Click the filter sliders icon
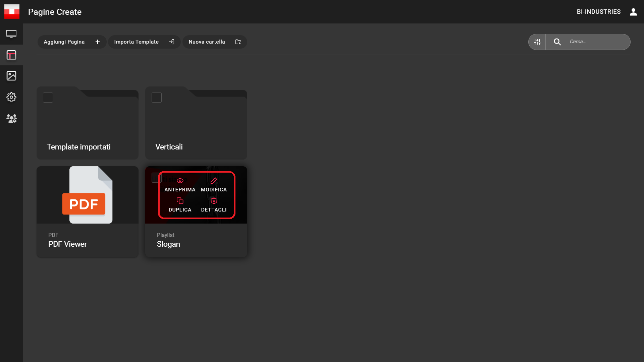 537,42
